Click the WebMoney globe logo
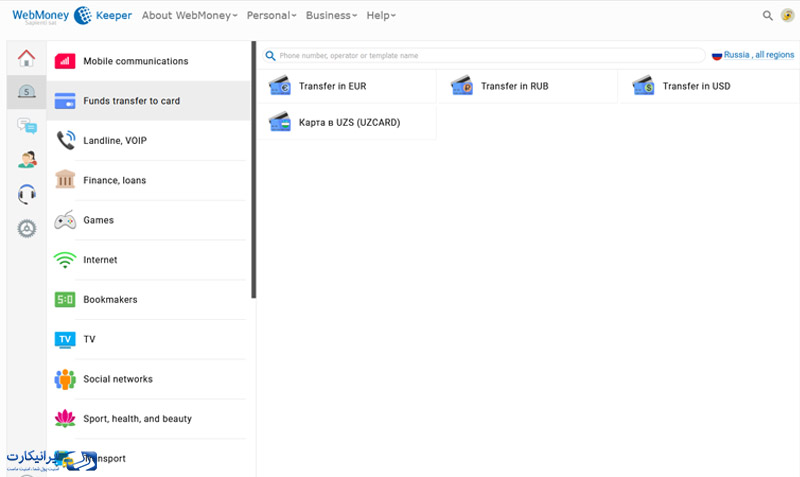The height and width of the screenshot is (477, 800). (83, 15)
